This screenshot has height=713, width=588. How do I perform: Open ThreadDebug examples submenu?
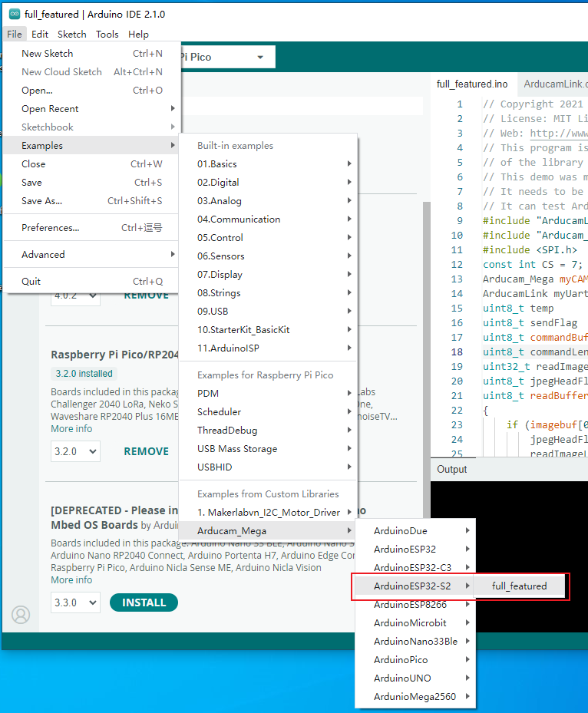pyautogui.click(x=269, y=430)
